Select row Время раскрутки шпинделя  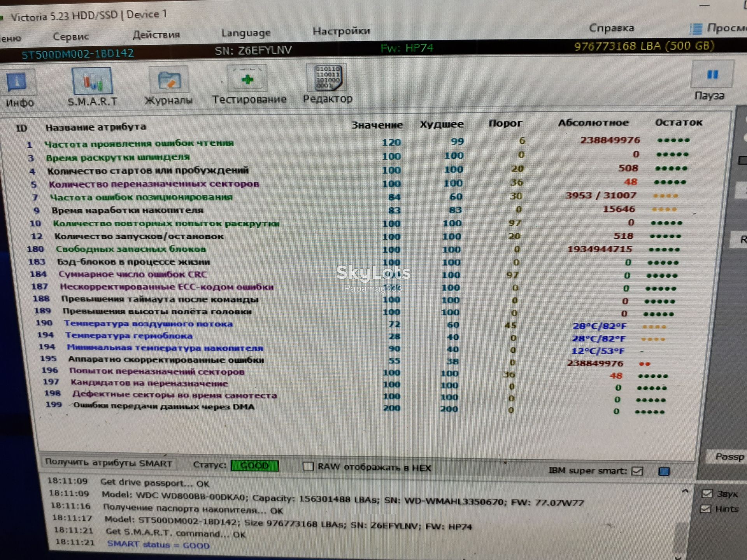358,156
